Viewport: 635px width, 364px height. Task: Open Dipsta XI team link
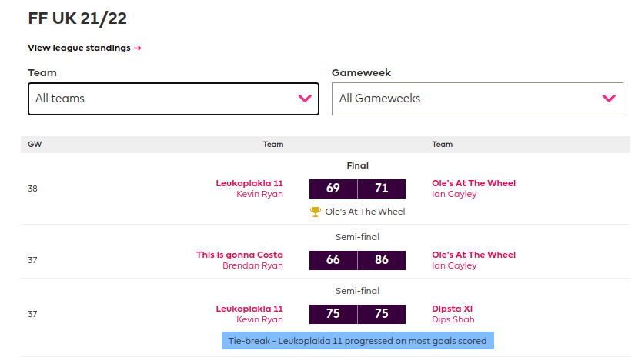point(453,309)
